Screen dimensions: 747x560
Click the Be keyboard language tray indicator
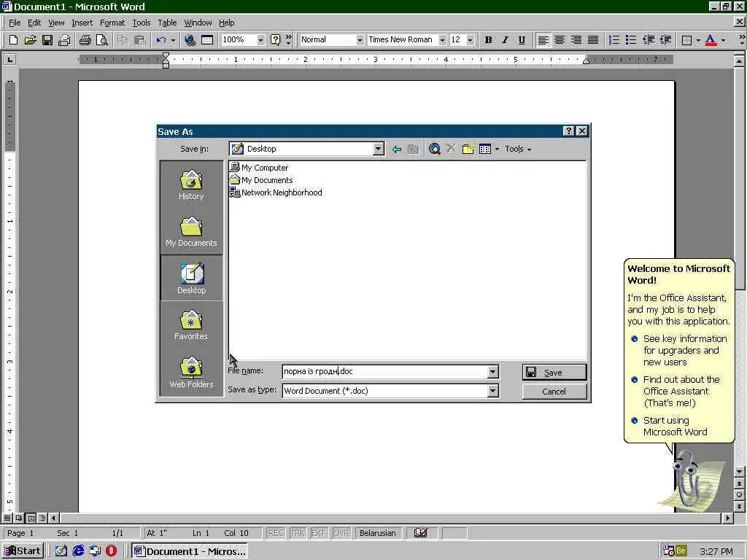681,551
